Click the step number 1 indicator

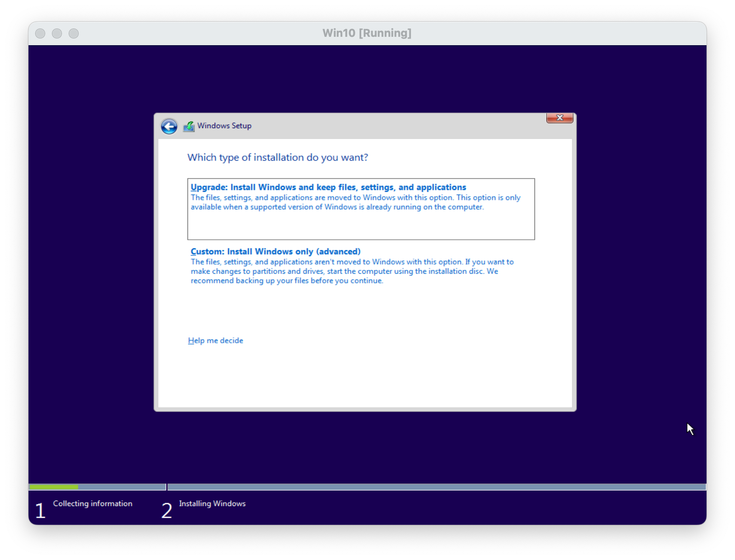point(40,511)
